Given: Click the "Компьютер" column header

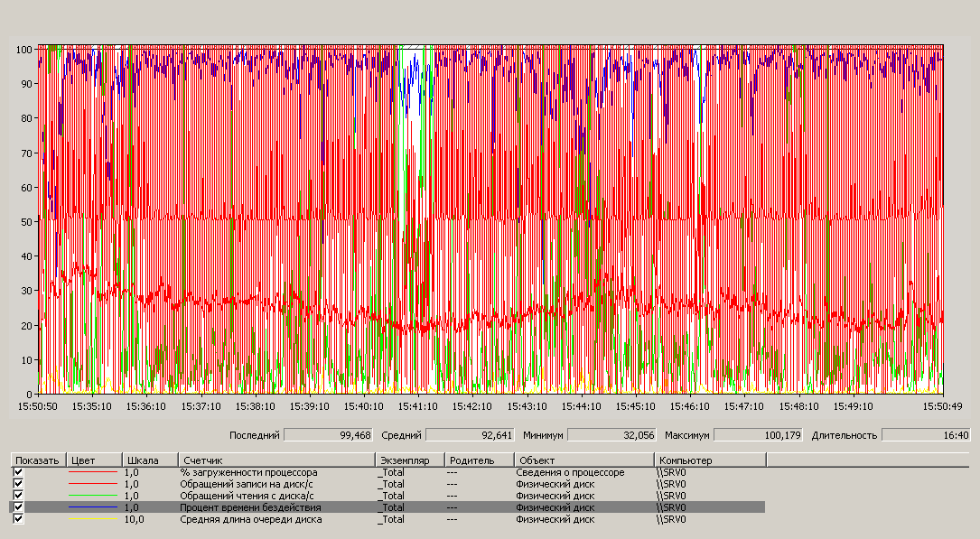Looking at the screenshot, I should coord(710,460).
